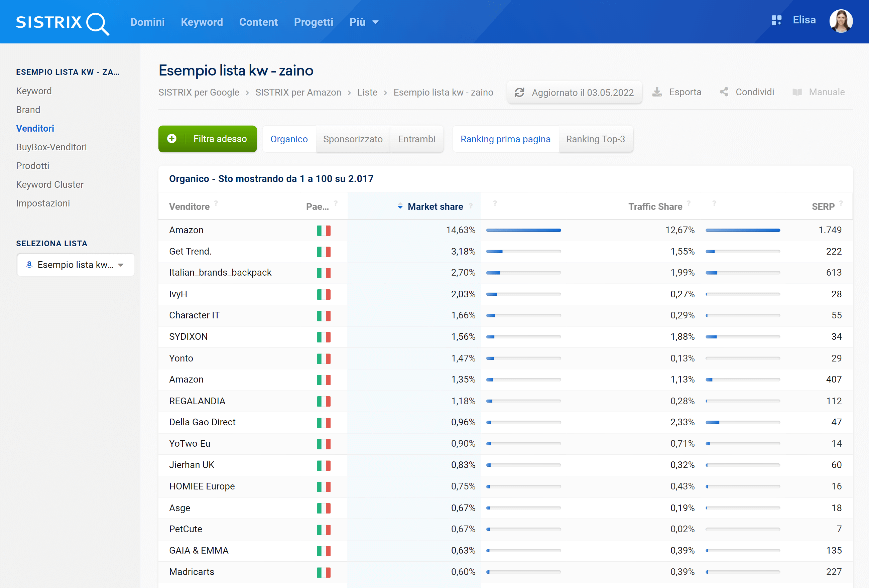
Task: Click the Italy flag in SYDIXON row
Action: (x=324, y=337)
